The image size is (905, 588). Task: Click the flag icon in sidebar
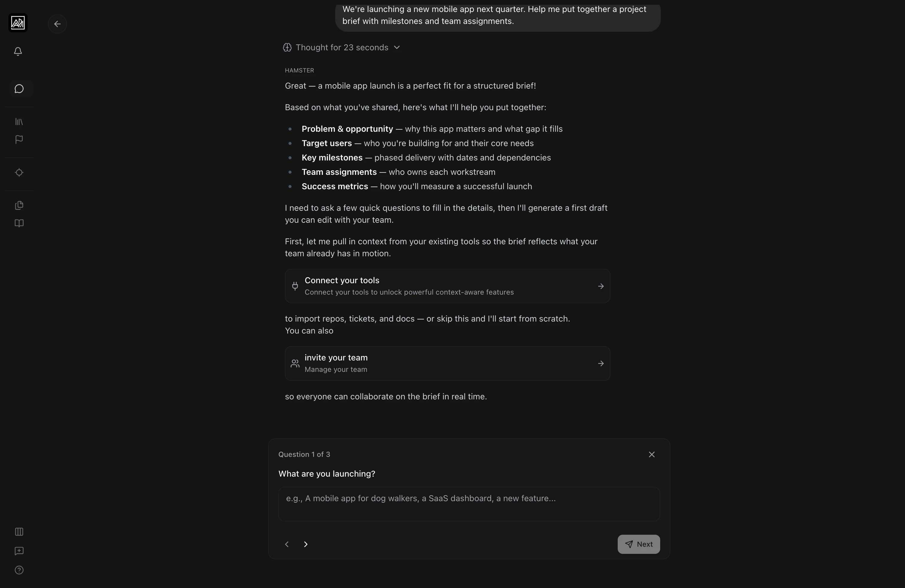19,140
